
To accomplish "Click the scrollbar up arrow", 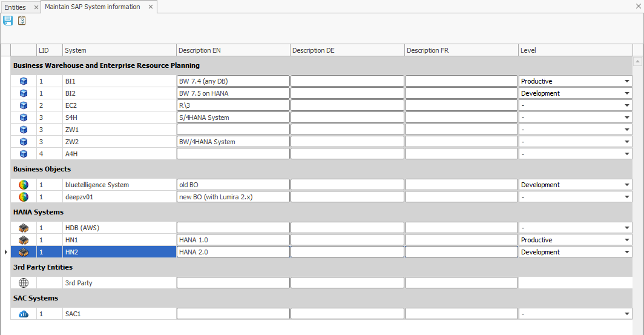I will [637, 62].
